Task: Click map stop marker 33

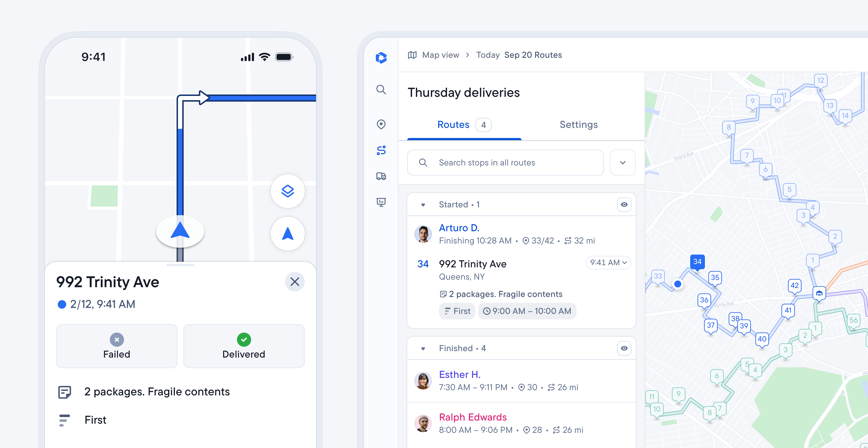Action: click(x=658, y=277)
